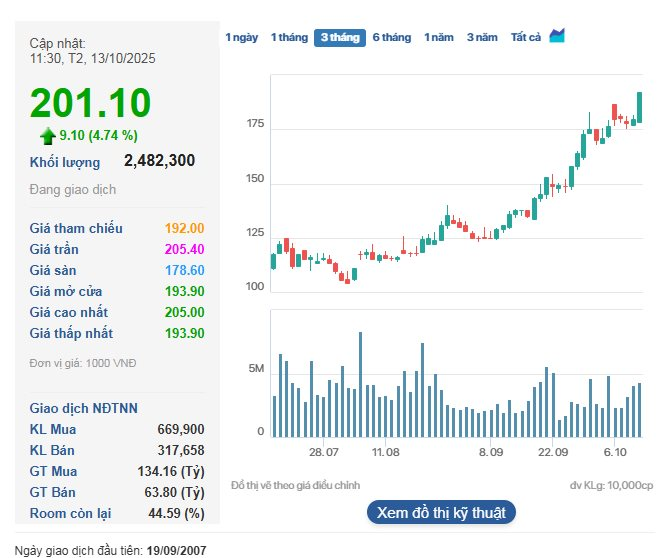Screen dimensions: 669x558
Task: Switch to the 1 ngày timeframe
Action: pyautogui.click(x=241, y=38)
